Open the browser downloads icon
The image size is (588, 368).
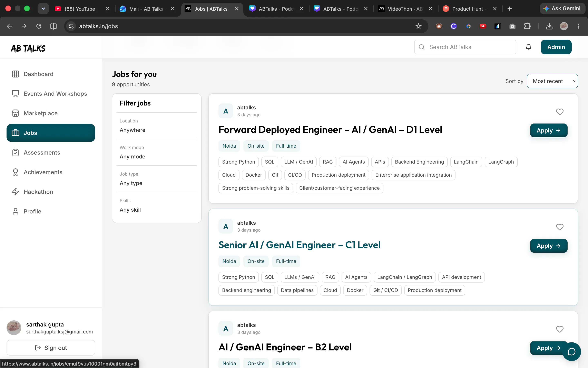549,26
